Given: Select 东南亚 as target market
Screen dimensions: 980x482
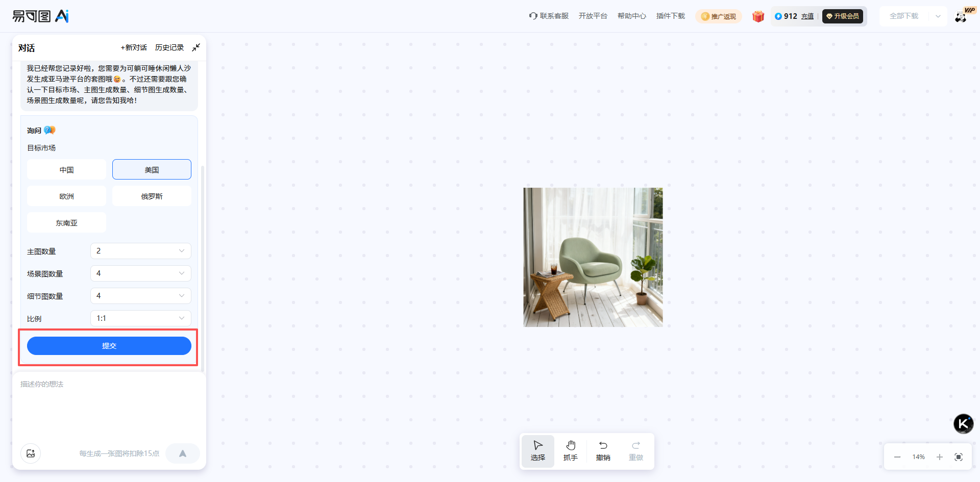Looking at the screenshot, I should point(67,222).
